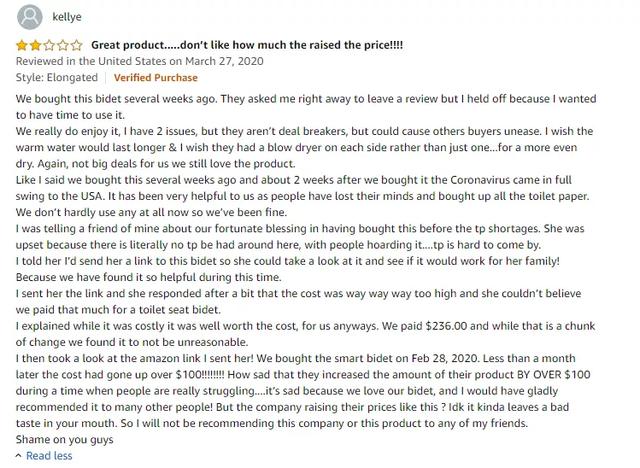This screenshot has width=640, height=468.
Task: Click the Read less link
Action: point(49,456)
